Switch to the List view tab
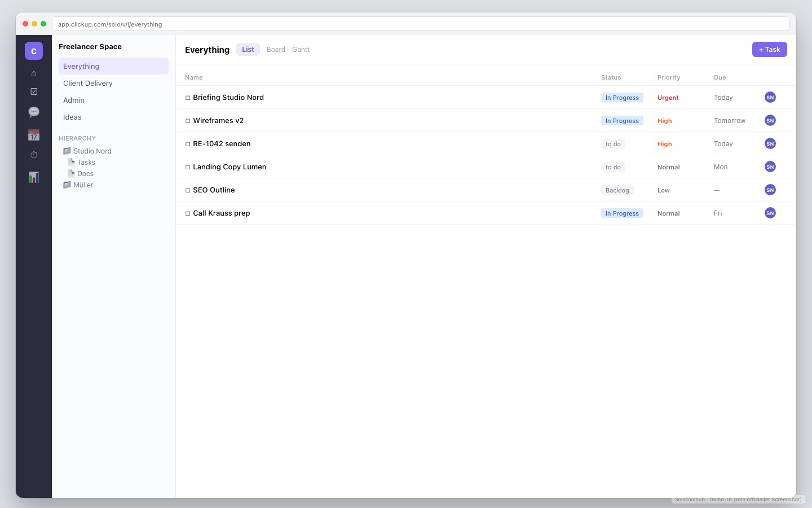 [248, 50]
